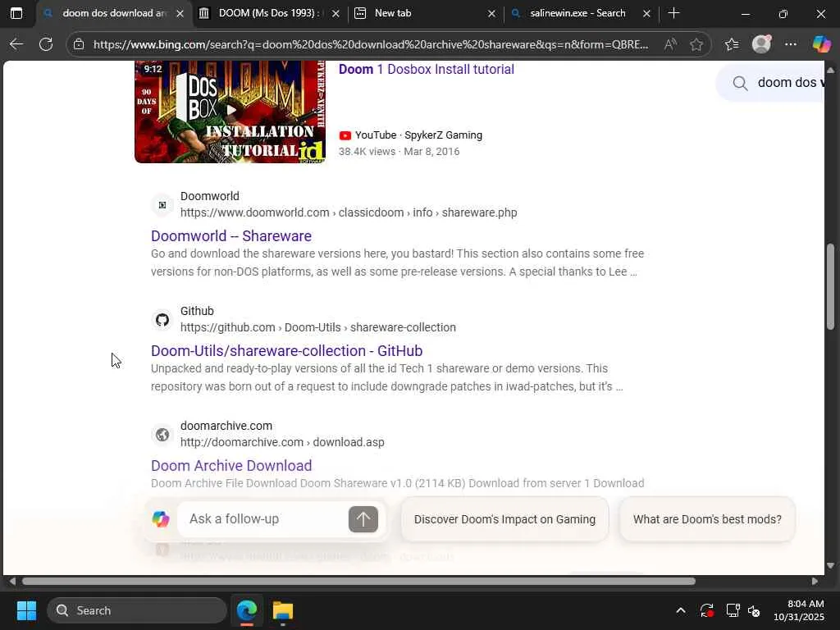Click the vertical scrollbar thumb
This screenshot has width=840, height=630.
click(x=830, y=286)
